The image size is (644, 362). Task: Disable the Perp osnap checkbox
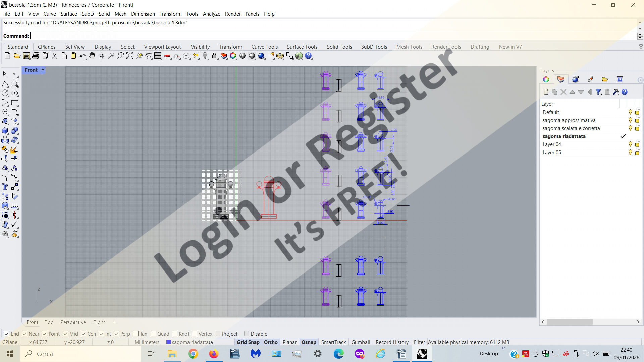(x=116, y=334)
